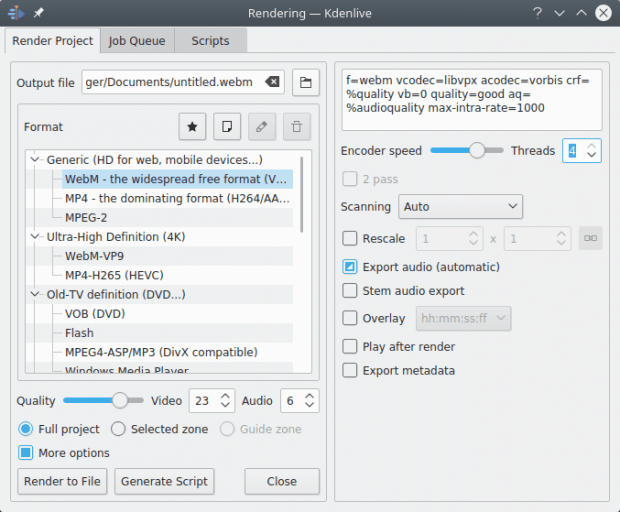Click the format list vertical scrollbar

pyautogui.click(x=302, y=195)
